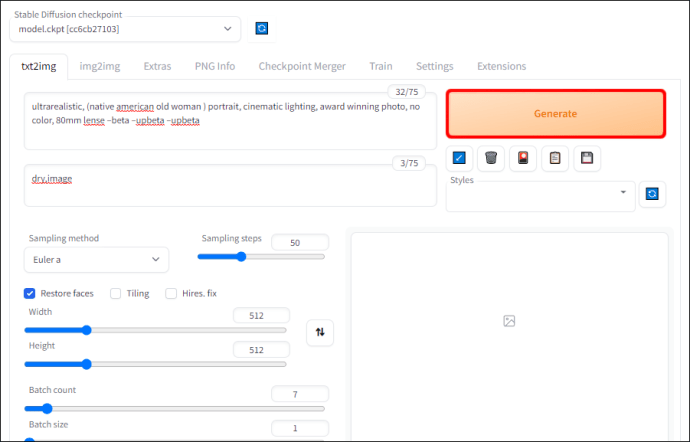Click the blue arrow prompt-read icon
The width and height of the screenshot is (690, 442).
459,158
